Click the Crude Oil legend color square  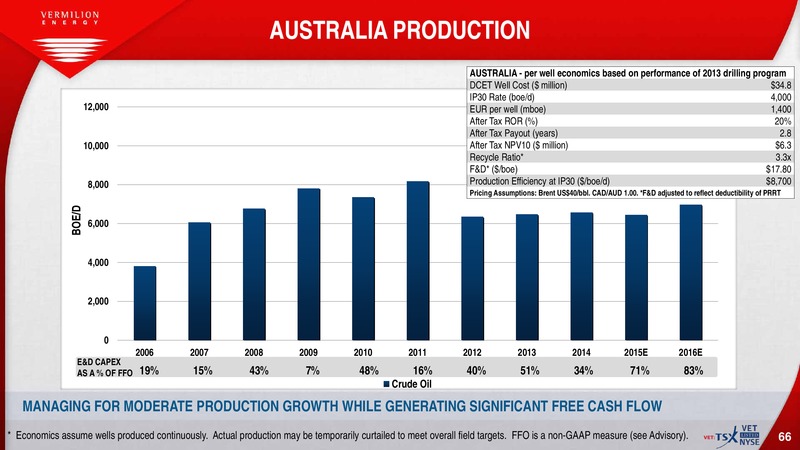pyautogui.click(x=387, y=384)
